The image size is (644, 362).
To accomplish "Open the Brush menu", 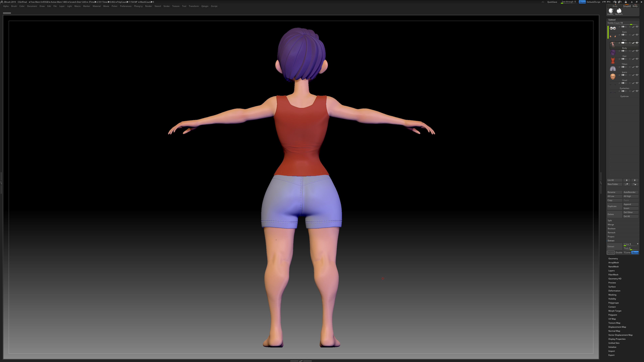I will point(14,6).
